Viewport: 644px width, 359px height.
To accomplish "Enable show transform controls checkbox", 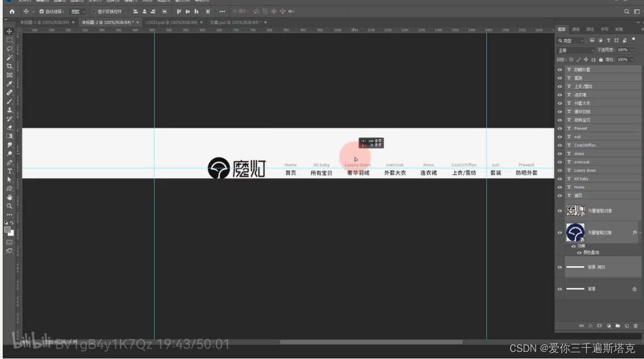I will (x=94, y=11).
